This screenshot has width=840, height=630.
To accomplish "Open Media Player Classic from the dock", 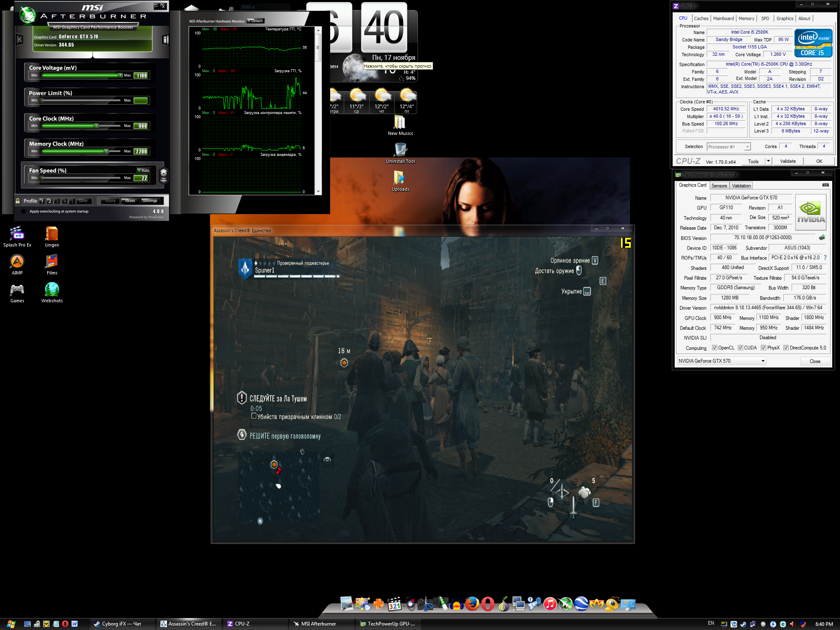I will tap(394, 604).
